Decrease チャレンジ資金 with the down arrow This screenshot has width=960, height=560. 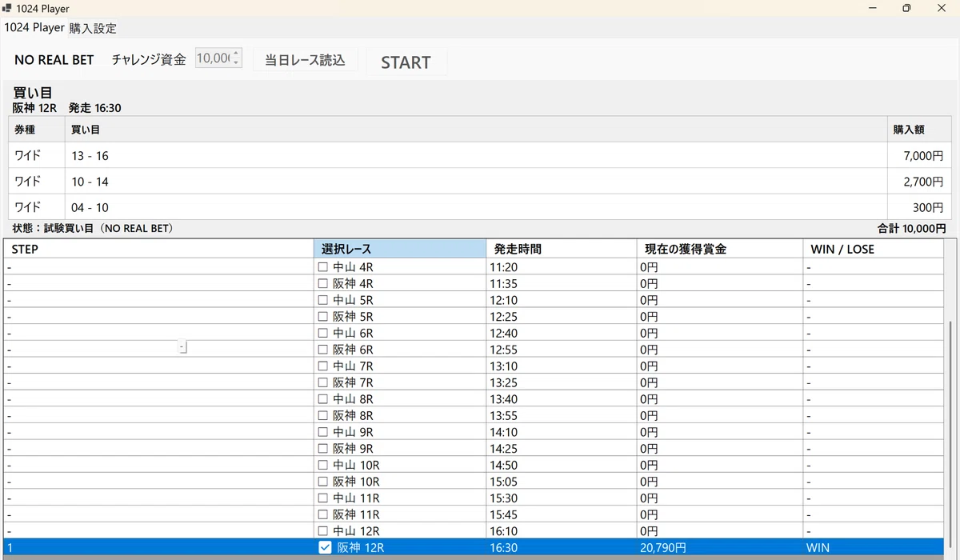tap(236, 63)
